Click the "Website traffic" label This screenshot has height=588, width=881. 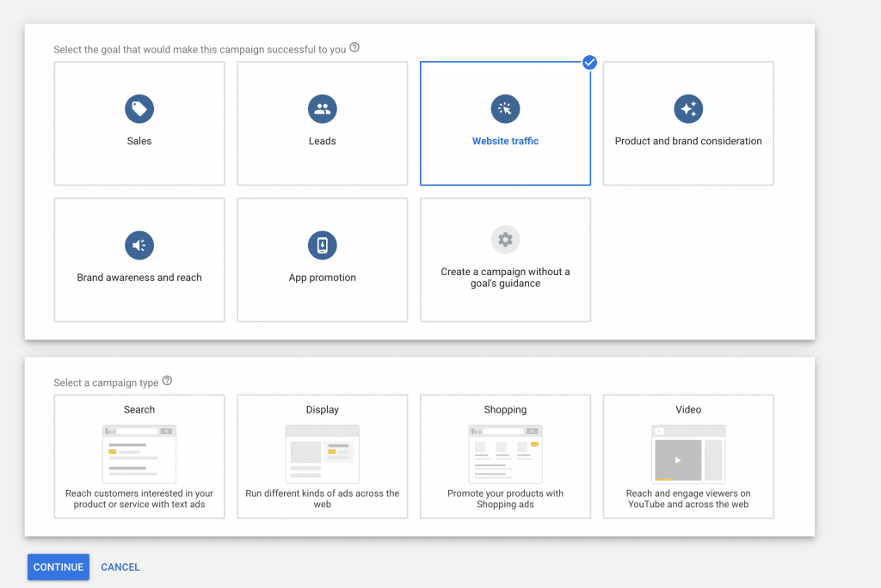tap(505, 141)
